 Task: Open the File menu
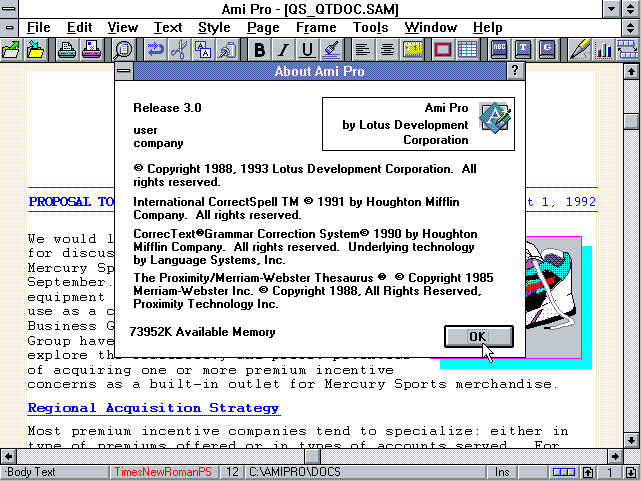(x=38, y=27)
